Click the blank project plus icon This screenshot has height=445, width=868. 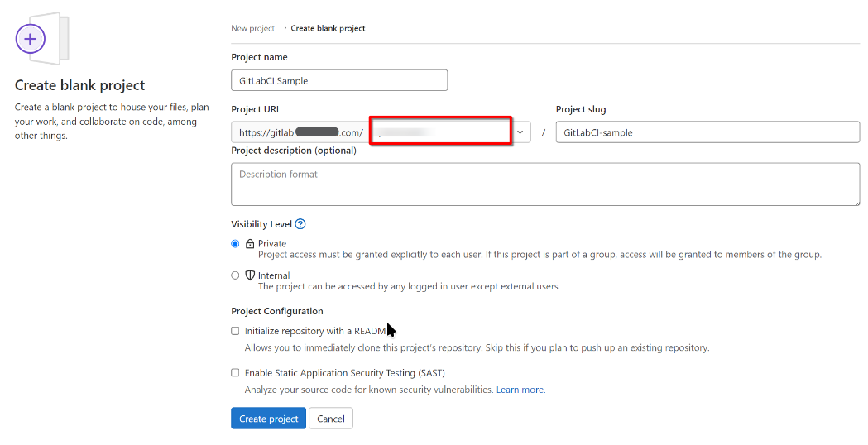pyautogui.click(x=31, y=39)
